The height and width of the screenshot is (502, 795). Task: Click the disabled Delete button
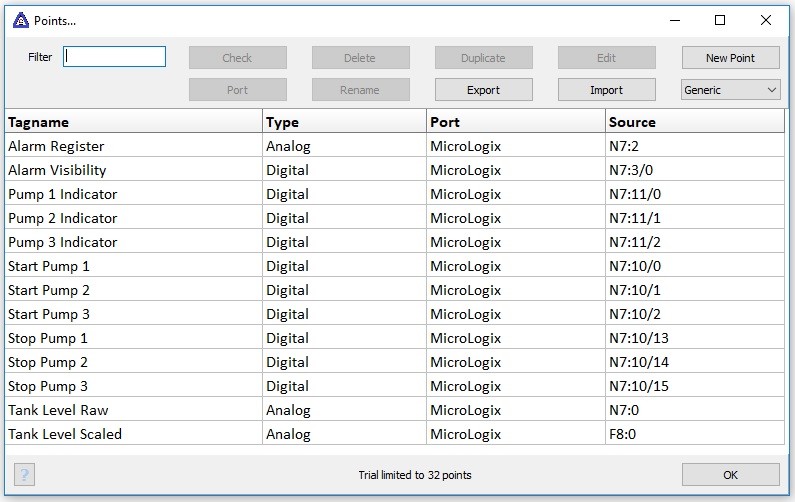360,58
